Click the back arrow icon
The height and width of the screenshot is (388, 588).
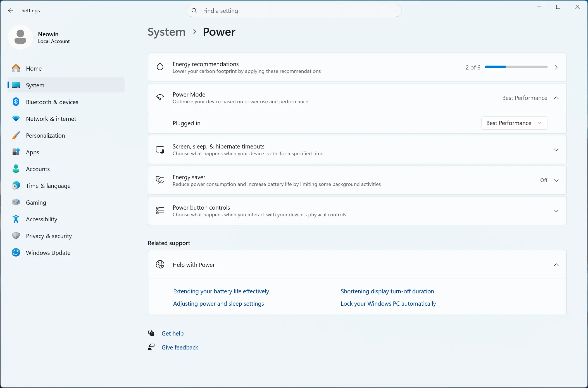tap(11, 11)
